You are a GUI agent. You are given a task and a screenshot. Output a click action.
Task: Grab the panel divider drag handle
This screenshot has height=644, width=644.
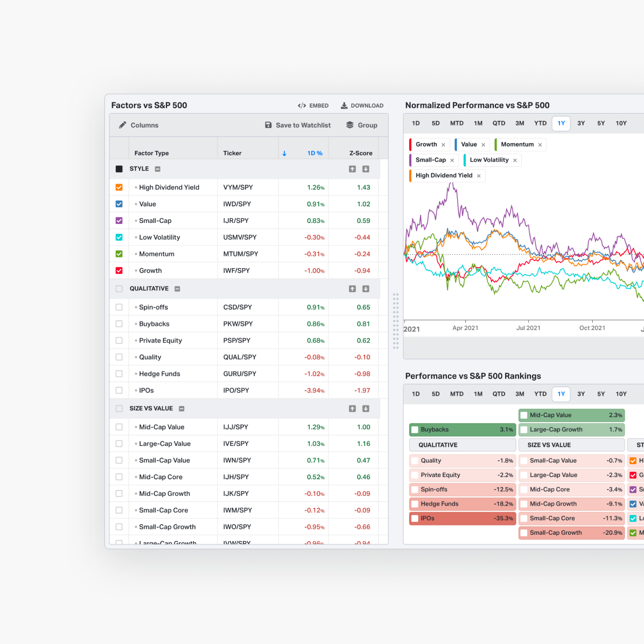pos(396,321)
